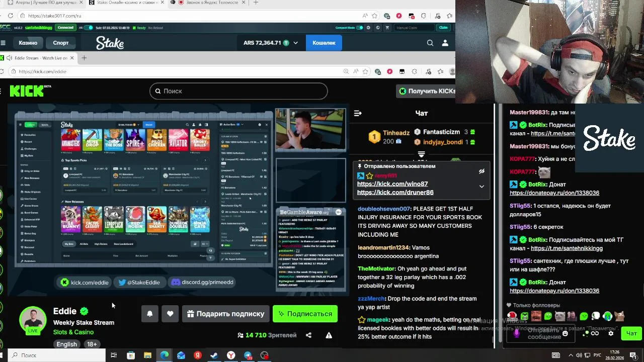Click the Claim button in extension bar
This screenshot has width=644, height=362.
coord(443,28)
